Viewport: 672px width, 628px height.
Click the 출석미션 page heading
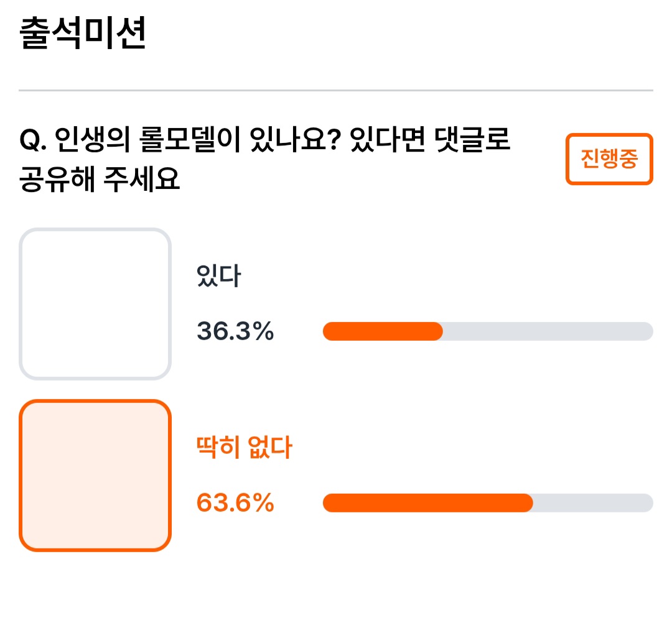(83, 33)
